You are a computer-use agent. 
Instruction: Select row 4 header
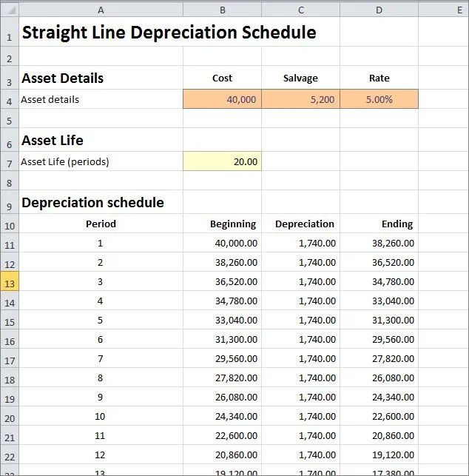pyautogui.click(x=10, y=99)
